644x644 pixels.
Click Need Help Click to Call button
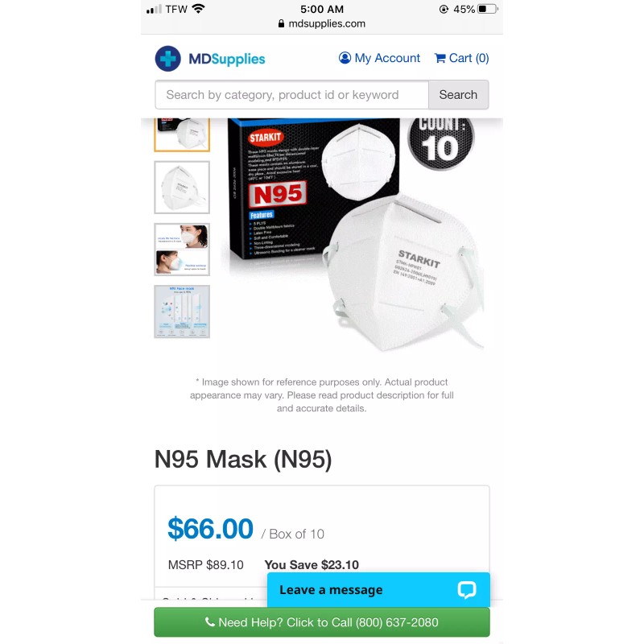(322, 621)
